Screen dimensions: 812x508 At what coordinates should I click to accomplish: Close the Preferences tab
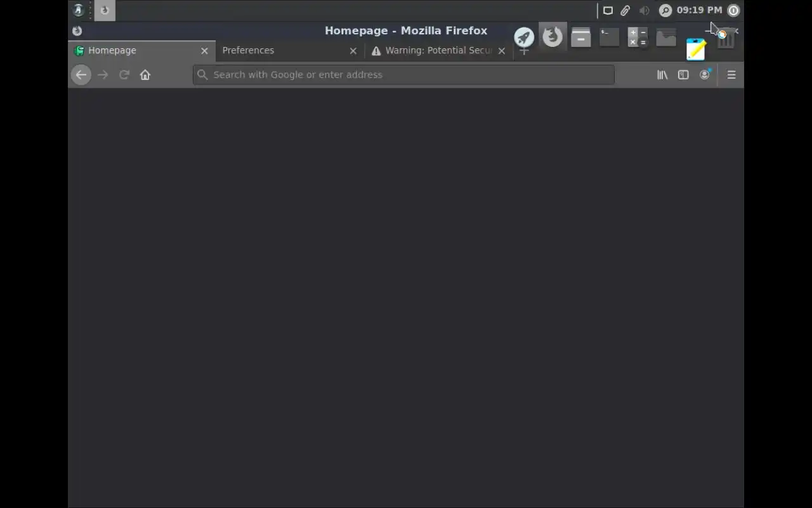(353, 51)
